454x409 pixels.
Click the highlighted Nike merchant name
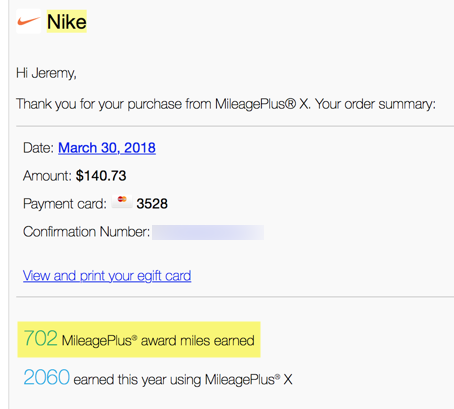(67, 22)
